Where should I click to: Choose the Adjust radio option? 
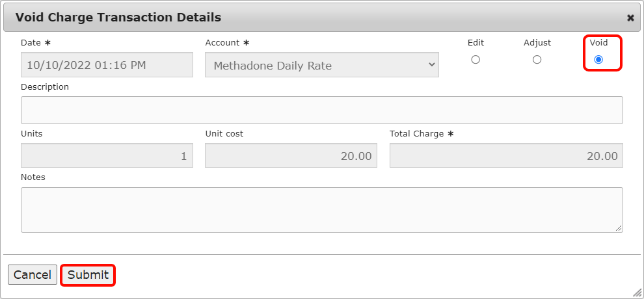pyautogui.click(x=537, y=60)
